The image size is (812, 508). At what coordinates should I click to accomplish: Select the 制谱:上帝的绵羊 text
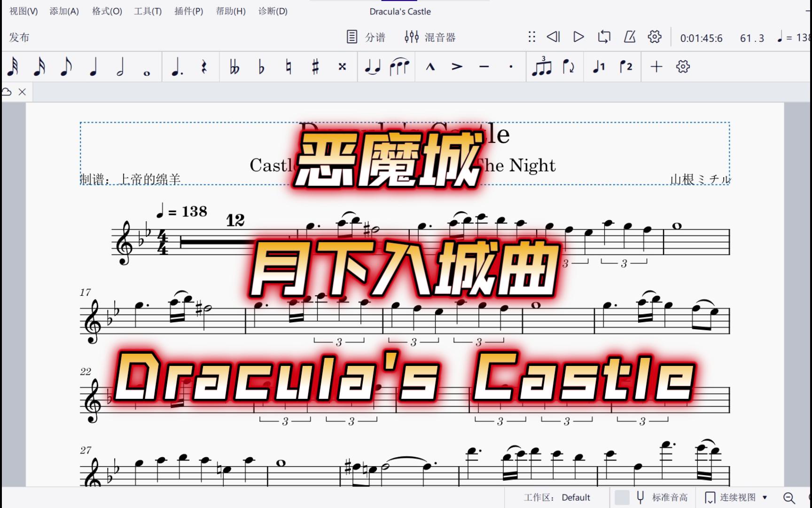pos(130,179)
